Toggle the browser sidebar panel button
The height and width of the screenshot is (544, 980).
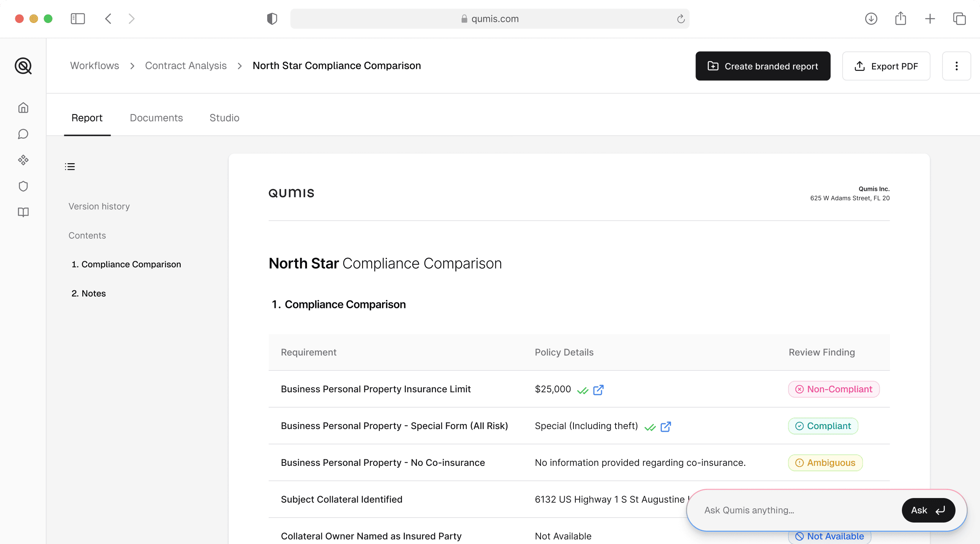click(78, 18)
